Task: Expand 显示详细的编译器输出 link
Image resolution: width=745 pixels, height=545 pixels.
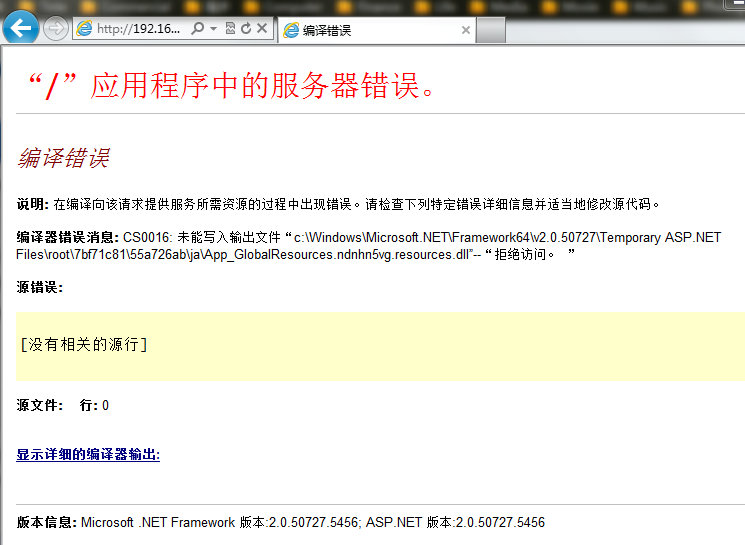Action: pos(88,455)
